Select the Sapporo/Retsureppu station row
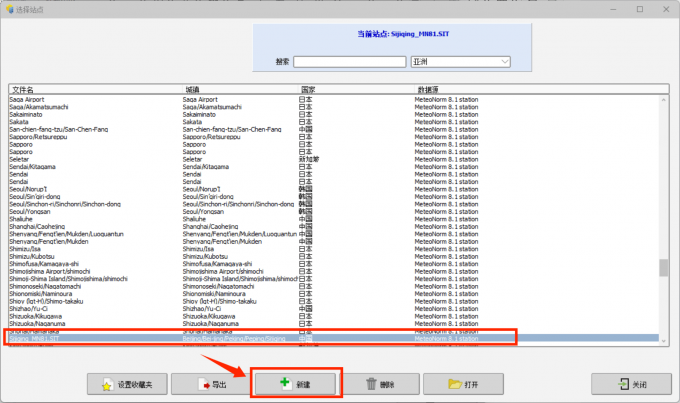The height and width of the screenshot is (403, 680). coord(334,137)
